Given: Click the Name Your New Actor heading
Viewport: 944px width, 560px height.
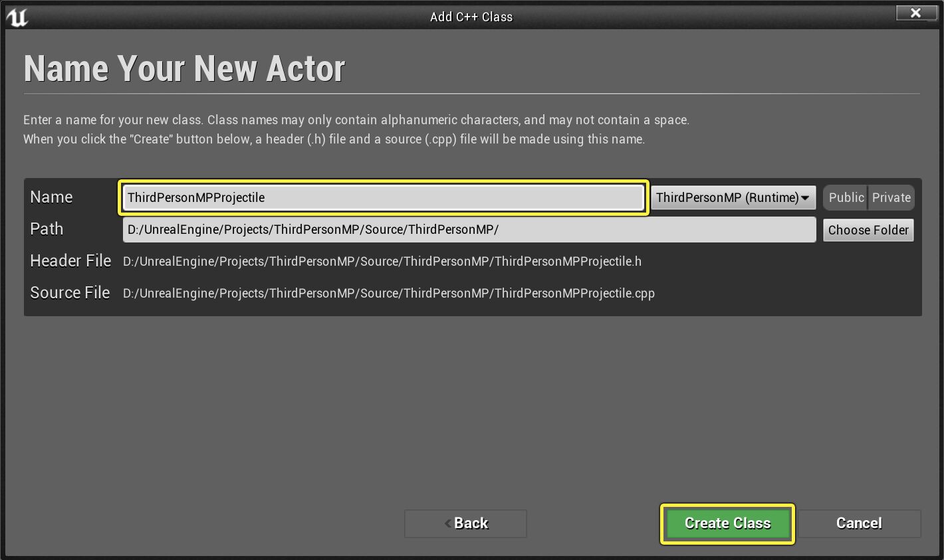Looking at the screenshot, I should tap(184, 68).
